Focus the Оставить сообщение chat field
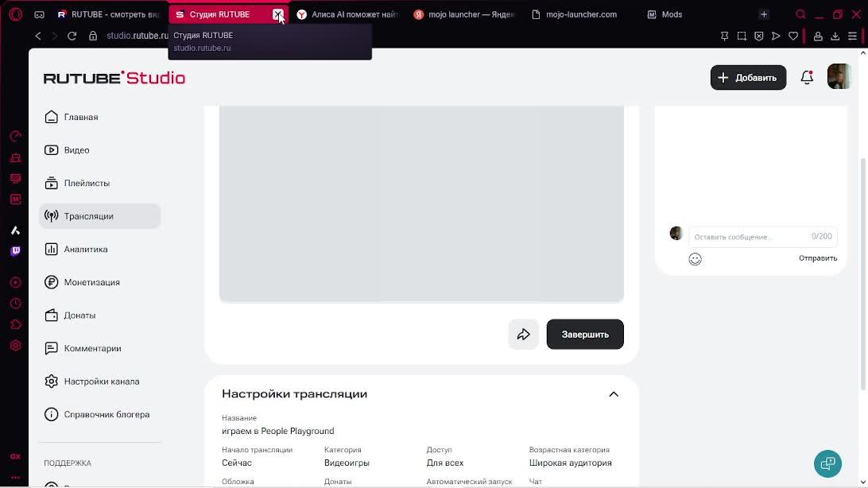 [763, 236]
